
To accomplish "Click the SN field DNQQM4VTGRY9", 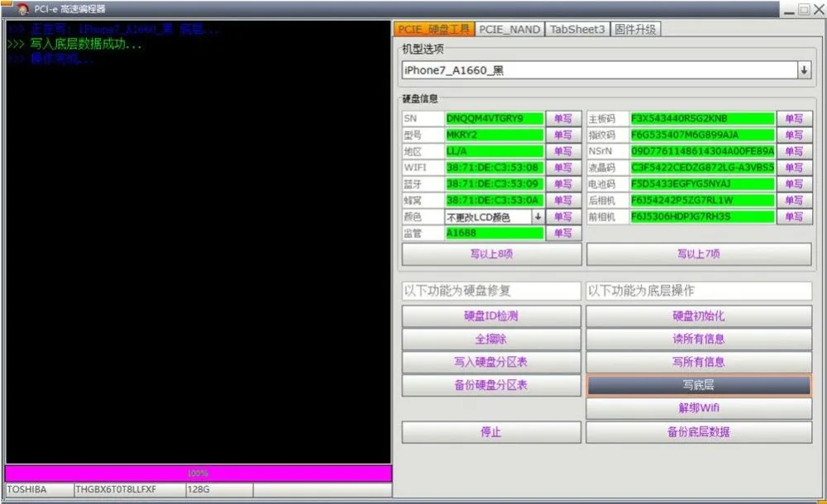I will (495, 119).
